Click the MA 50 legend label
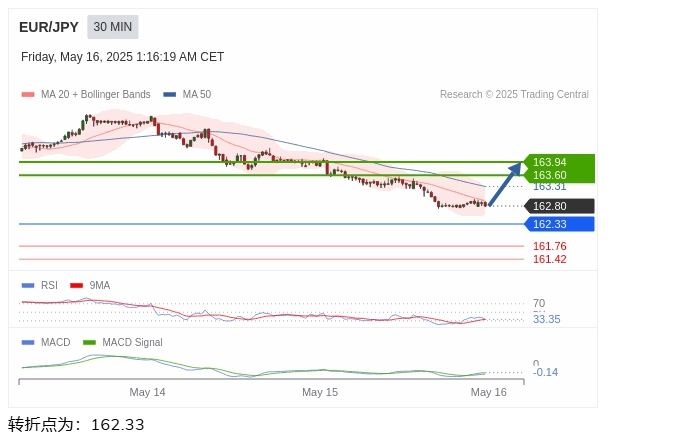Image resolution: width=673 pixels, height=442 pixels. click(x=197, y=94)
